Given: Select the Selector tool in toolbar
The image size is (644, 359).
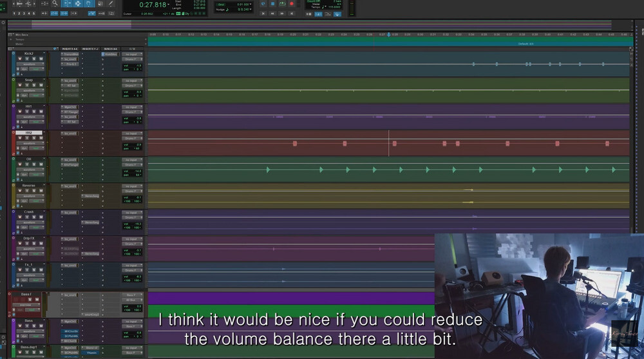Looking at the screenshot, I should coord(77,3).
